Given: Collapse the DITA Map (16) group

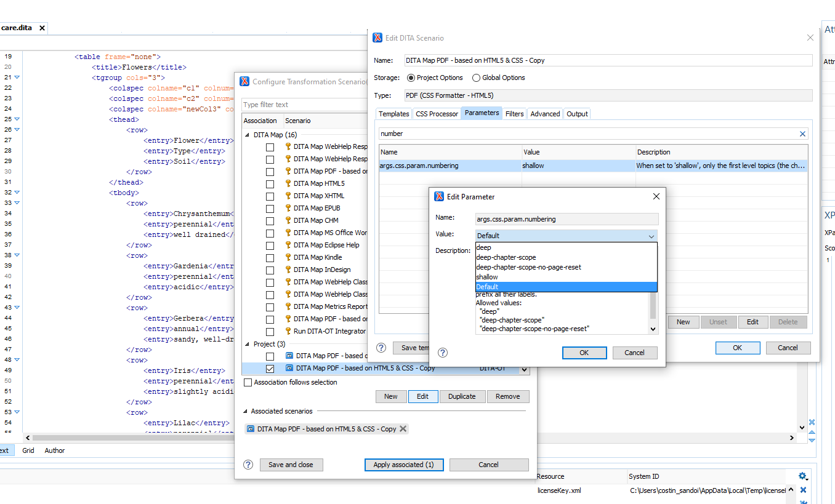Looking at the screenshot, I should (248, 135).
